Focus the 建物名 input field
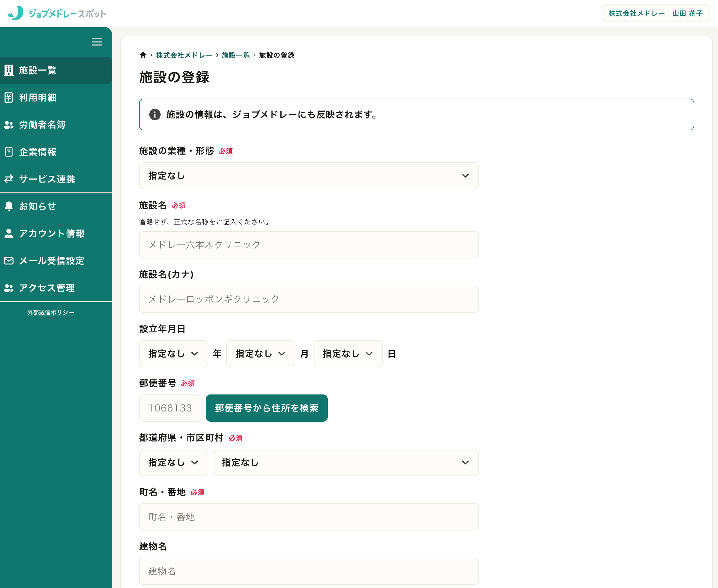Image resolution: width=718 pixels, height=588 pixels. [x=309, y=571]
